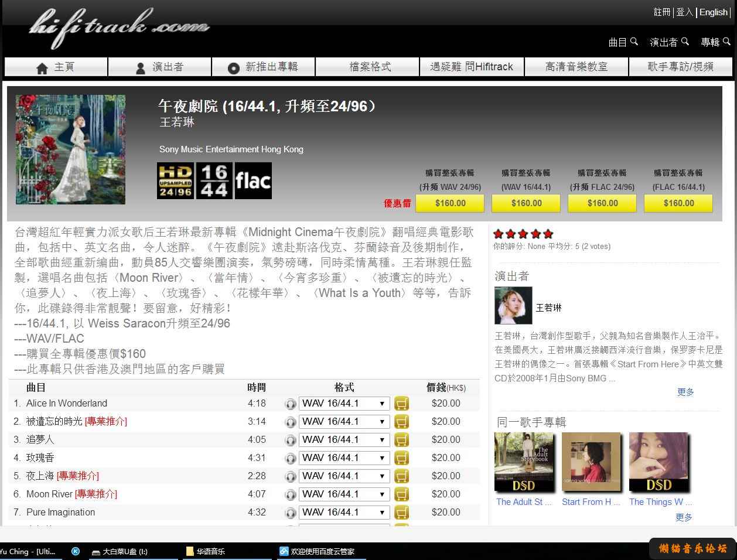This screenshot has width=737, height=560.
Task: Click 更多 under artist biography
Action: (685, 392)
